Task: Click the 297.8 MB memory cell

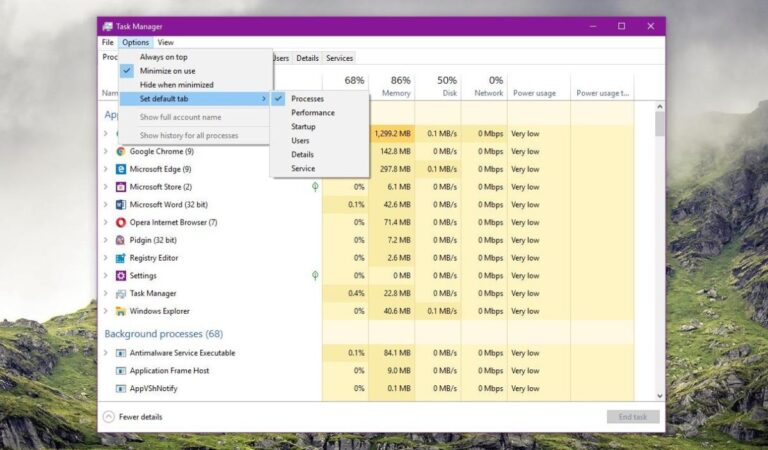Action: (x=392, y=169)
